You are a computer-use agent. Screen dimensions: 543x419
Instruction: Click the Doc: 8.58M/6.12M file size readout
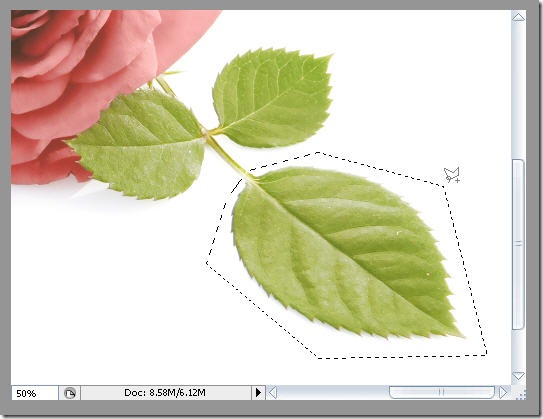[x=165, y=393]
